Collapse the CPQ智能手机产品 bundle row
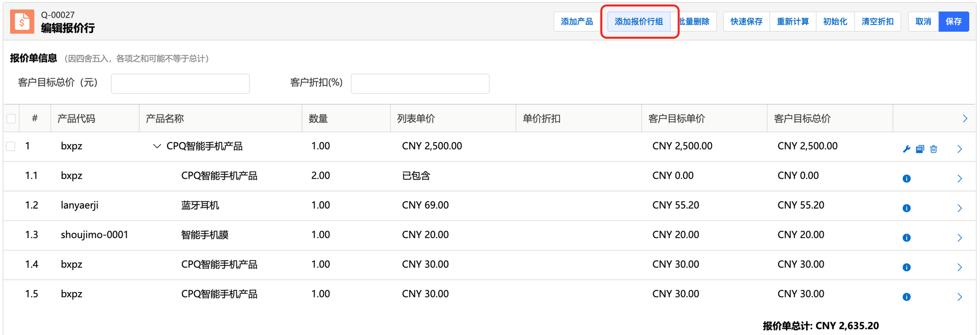 [157, 146]
